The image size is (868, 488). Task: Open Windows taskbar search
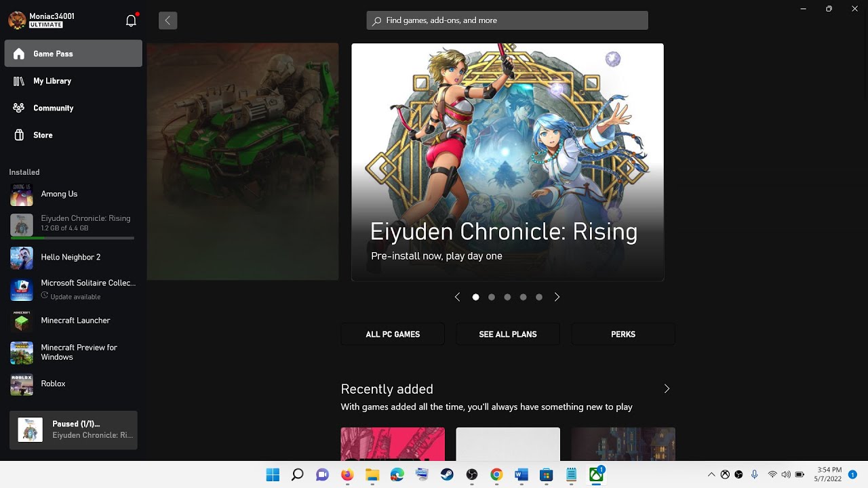click(297, 474)
